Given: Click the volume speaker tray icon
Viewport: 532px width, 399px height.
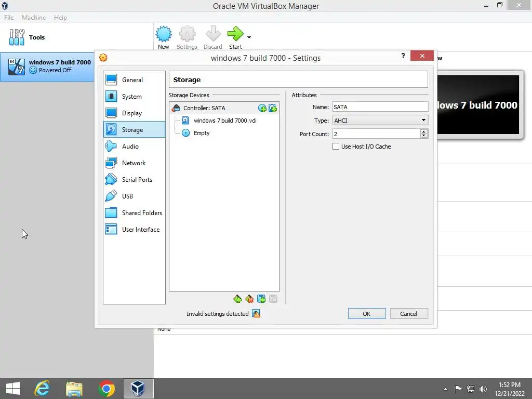Looking at the screenshot, I should [483, 389].
